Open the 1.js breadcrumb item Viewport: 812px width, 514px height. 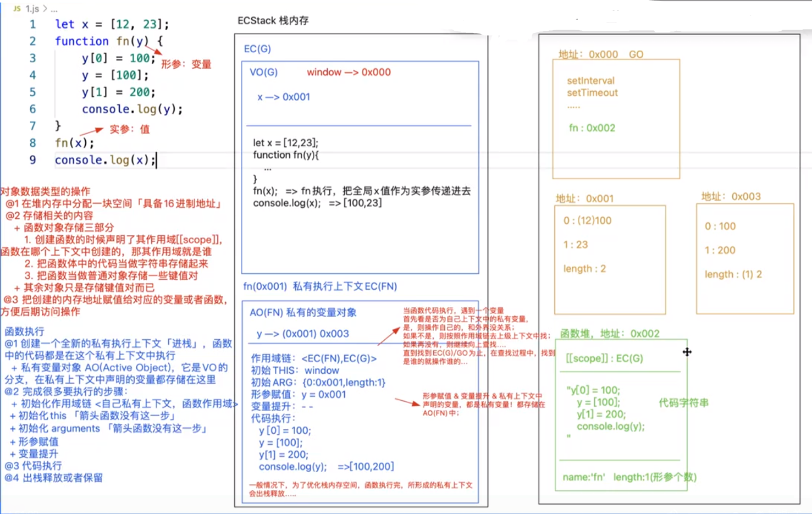coord(32,8)
